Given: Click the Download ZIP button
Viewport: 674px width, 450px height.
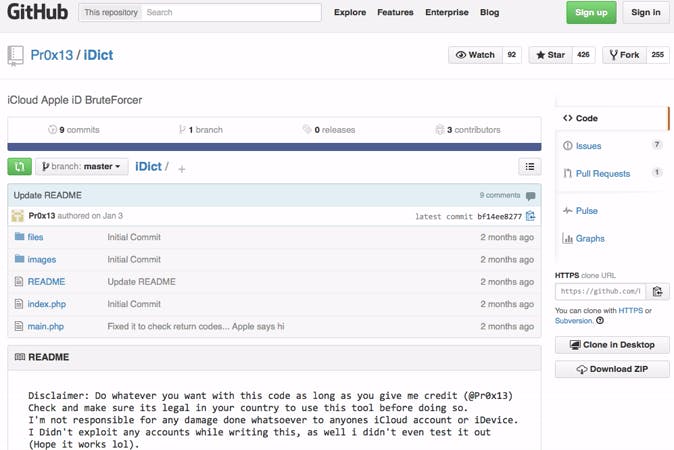Looking at the screenshot, I should coord(612,369).
